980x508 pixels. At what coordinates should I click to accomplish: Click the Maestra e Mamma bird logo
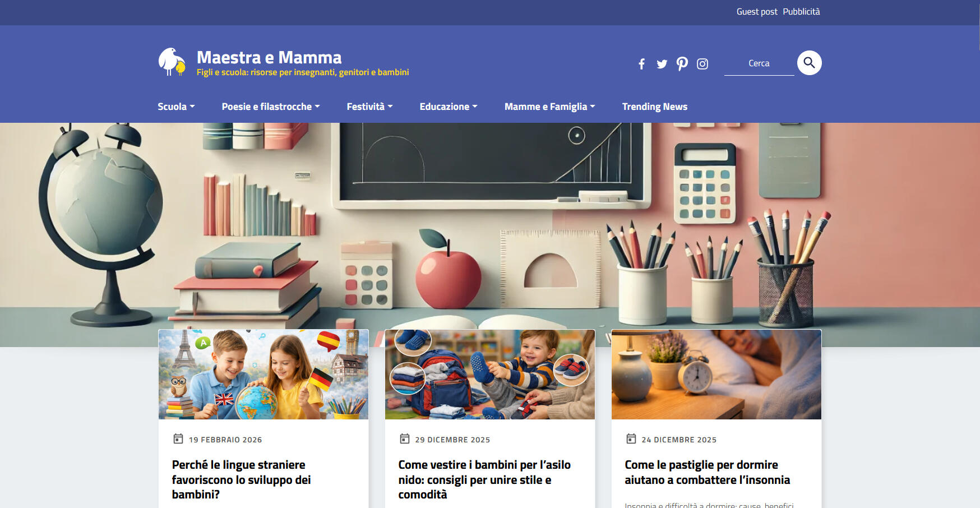[172, 62]
